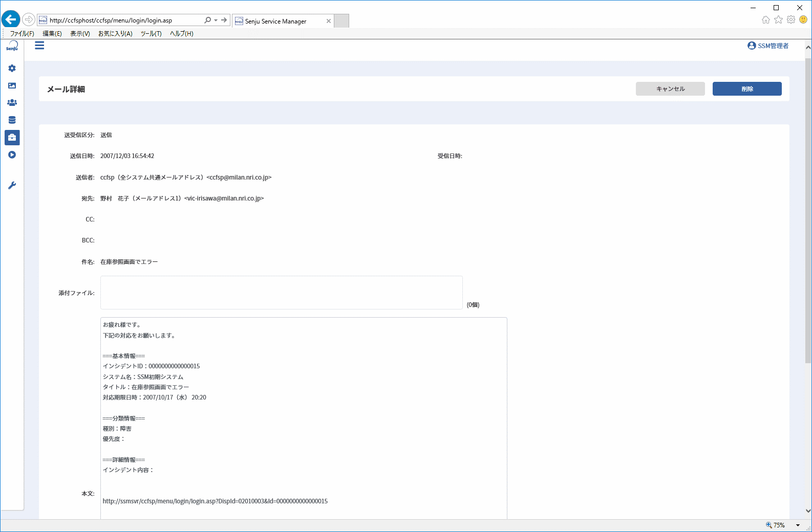Click the 75% zoom magnifier in status bar
This screenshot has width=812, height=532.
coord(768,525)
